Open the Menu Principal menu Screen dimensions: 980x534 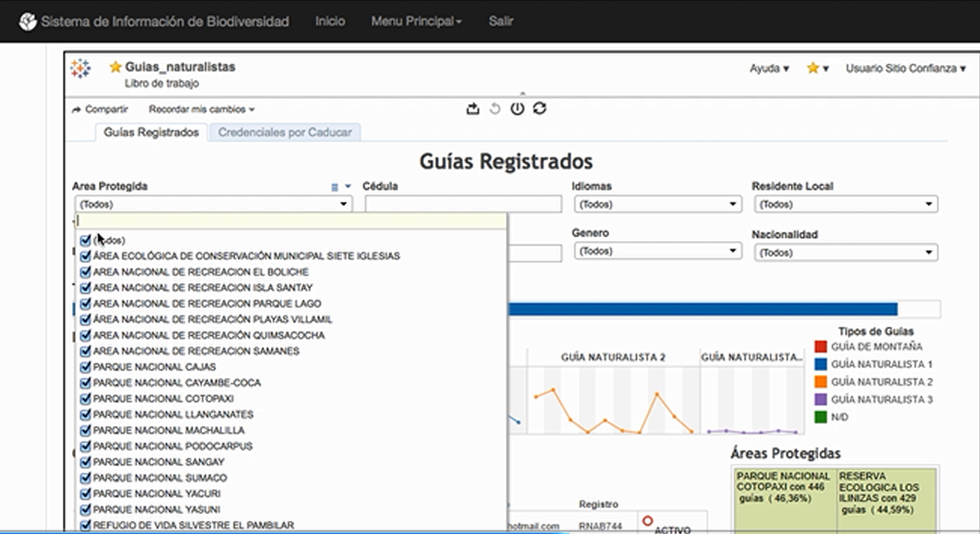coord(416,21)
